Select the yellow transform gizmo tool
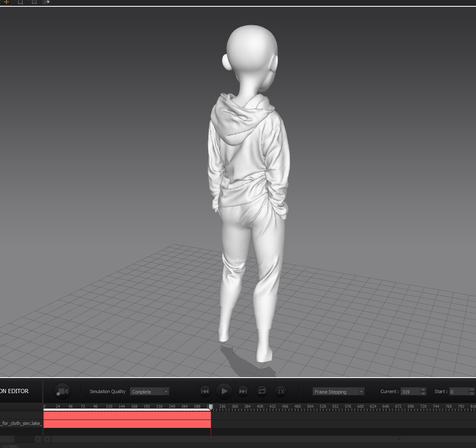Image resolution: width=476 pixels, height=448 pixels. [6, 2]
